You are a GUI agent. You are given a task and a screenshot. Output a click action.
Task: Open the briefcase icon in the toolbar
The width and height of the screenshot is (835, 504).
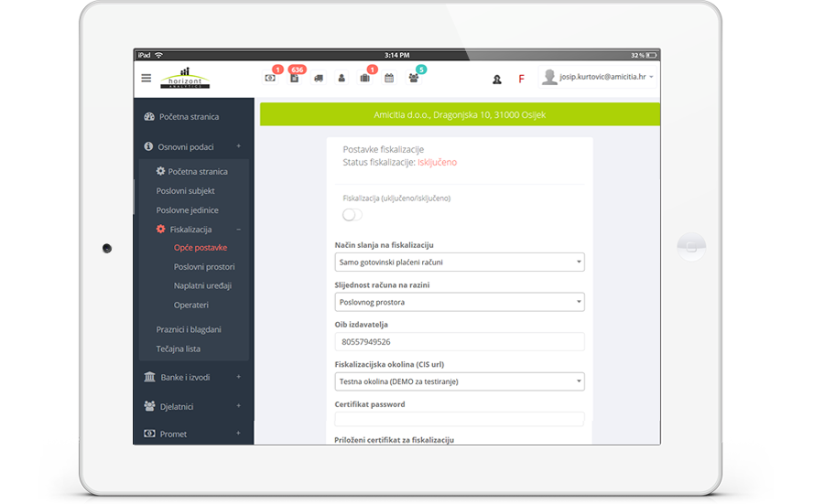(365, 79)
